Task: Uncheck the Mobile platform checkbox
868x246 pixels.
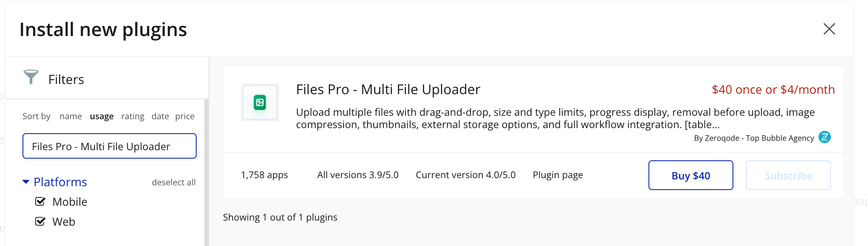Action: (40, 201)
